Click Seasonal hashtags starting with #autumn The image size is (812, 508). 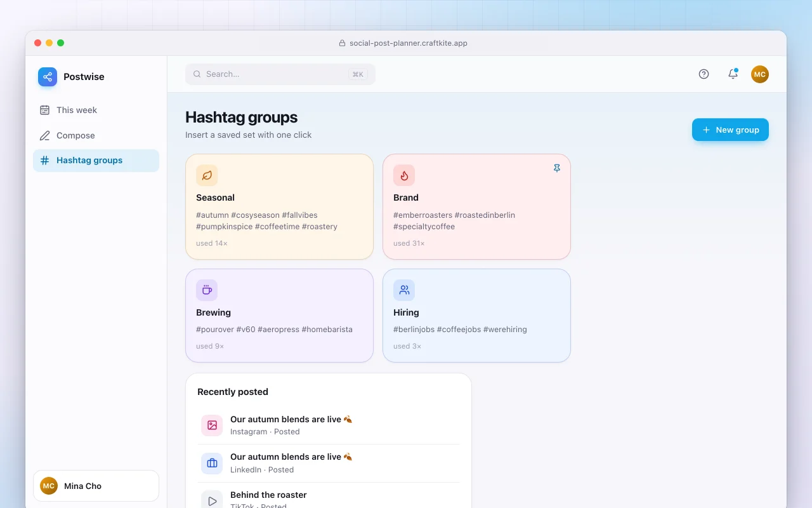coord(267,221)
